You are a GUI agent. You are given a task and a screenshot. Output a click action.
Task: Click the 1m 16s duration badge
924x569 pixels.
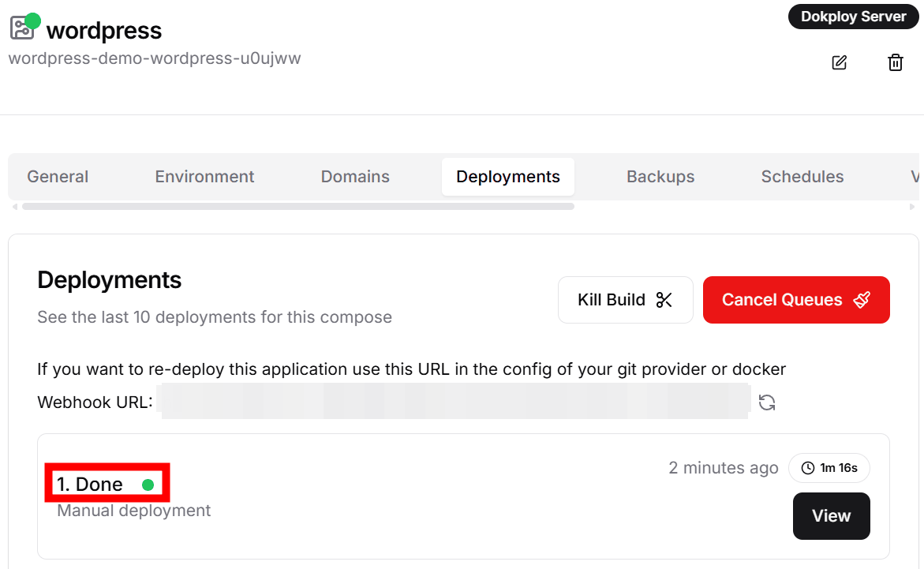tap(829, 468)
